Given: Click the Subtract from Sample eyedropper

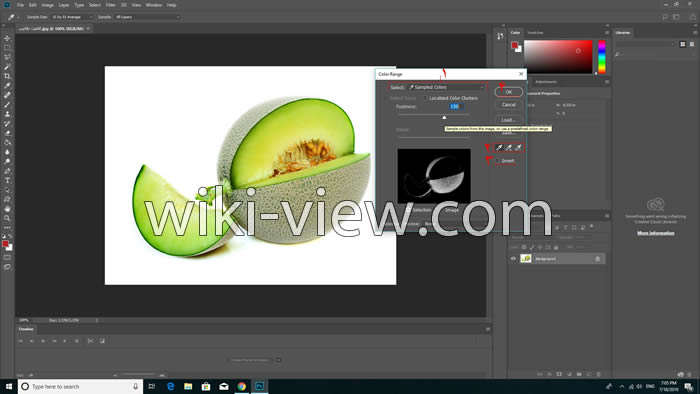Looking at the screenshot, I should point(518,148).
